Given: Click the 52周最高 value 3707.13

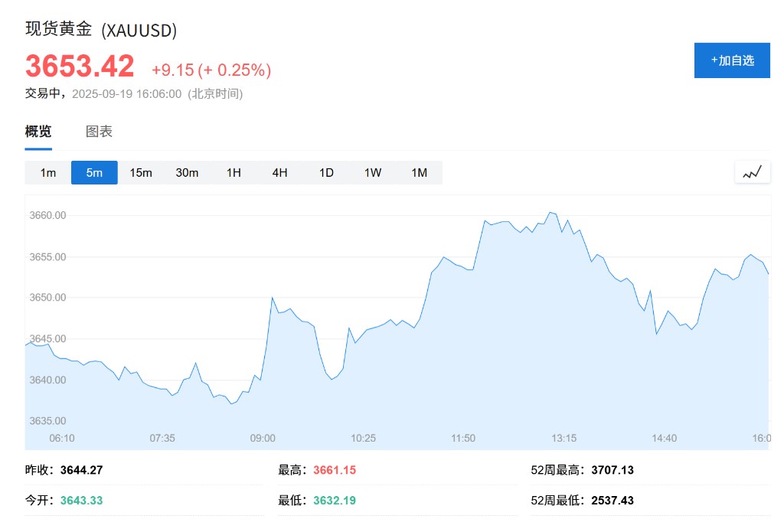Looking at the screenshot, I should point(612,470).
